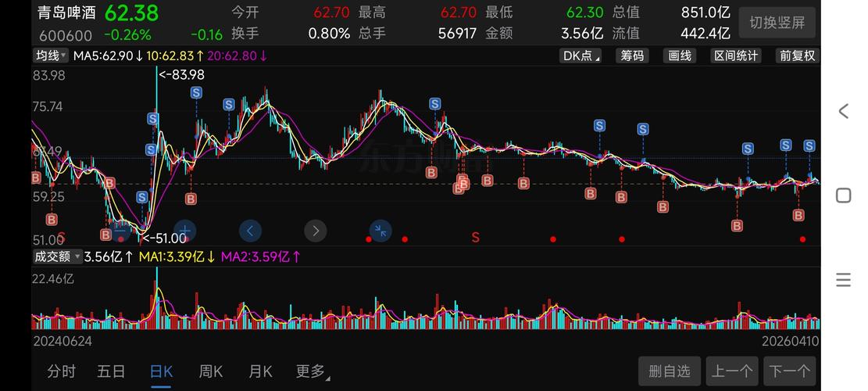
Task: Move chart right with next arrow
Action: pos(316,231)
